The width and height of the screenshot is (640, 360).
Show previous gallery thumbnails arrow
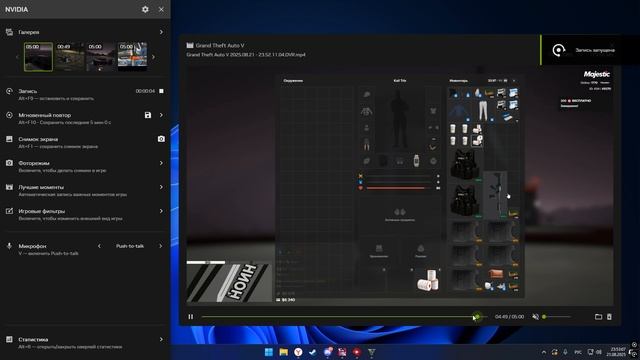(x=17, y=57)
